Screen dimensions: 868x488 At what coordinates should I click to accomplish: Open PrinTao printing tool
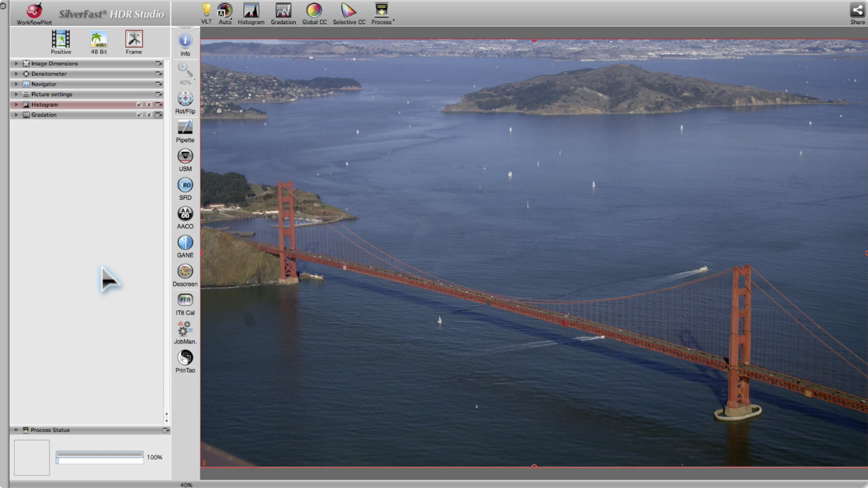click(x=185, y=358)
